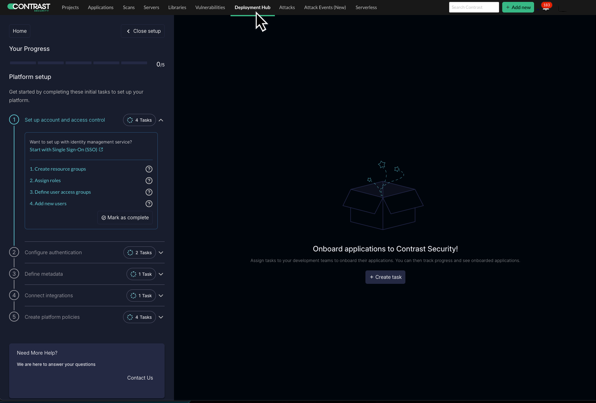This screenshot has height=403, width=596.
Task: Click help icon next to Assign roles
Action: click(149, 181)
